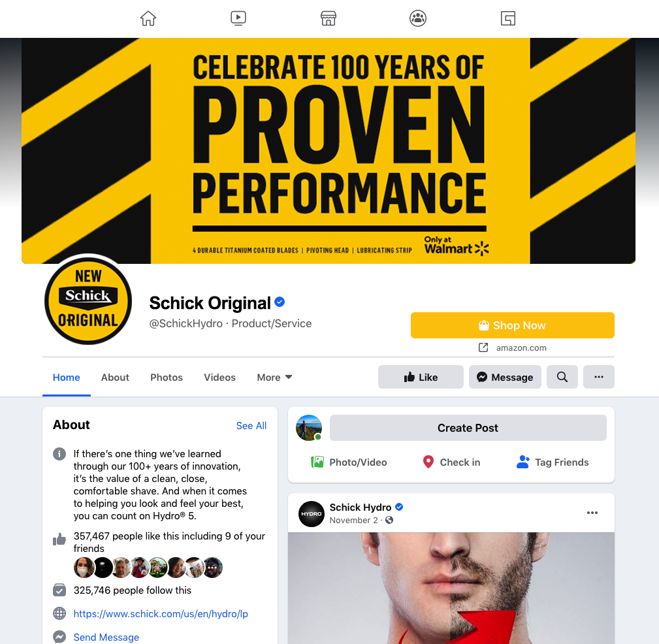Screen dimensions: 659x644
Task: Like the Schick Original page
Action: 421,377
